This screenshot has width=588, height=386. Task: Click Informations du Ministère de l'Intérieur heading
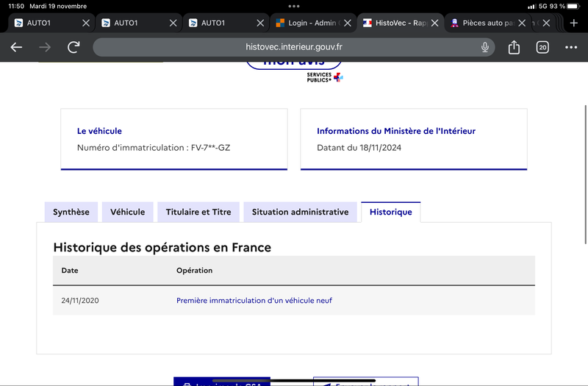click(x=396, y=131)
